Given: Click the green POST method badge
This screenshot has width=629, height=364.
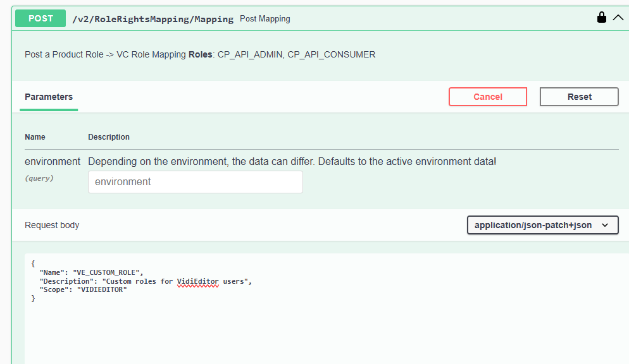Looking at the screenshot, I should pos(40,19).
